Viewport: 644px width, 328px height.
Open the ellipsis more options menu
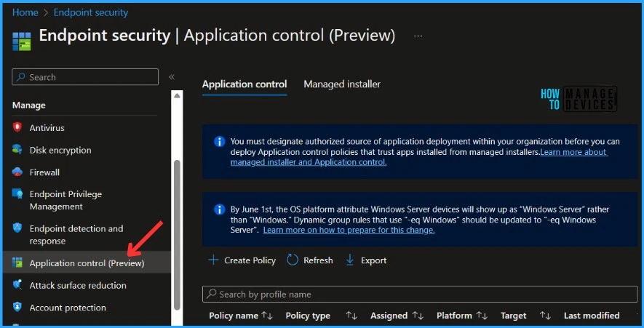pos(418,36)
